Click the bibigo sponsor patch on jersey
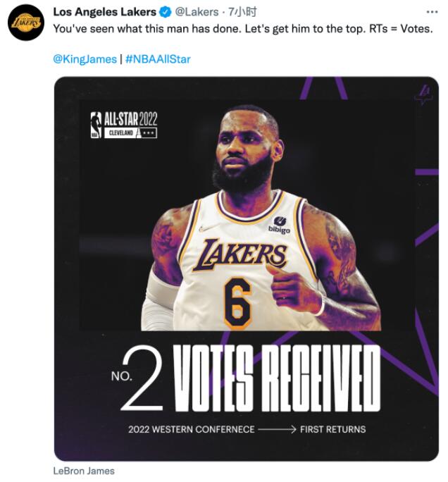Image resolution: width=448 pixels, height=482 pixels. [279, 225]
